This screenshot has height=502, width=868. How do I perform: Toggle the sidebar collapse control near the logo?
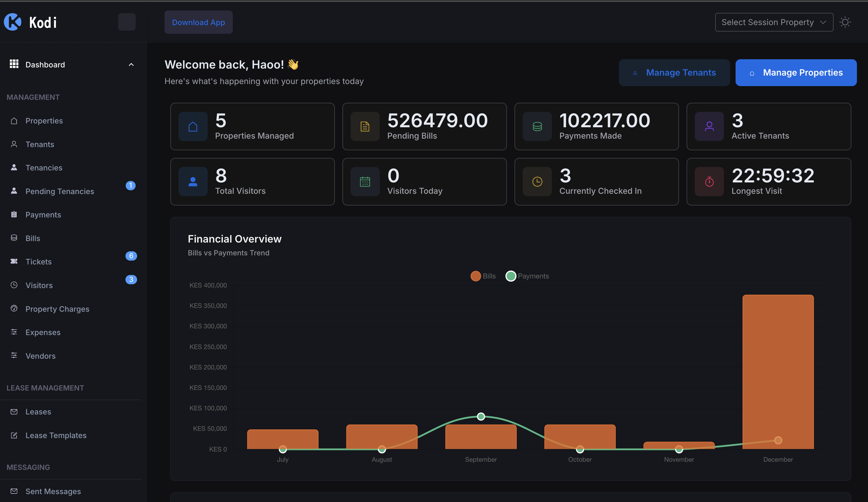point(126,22)
